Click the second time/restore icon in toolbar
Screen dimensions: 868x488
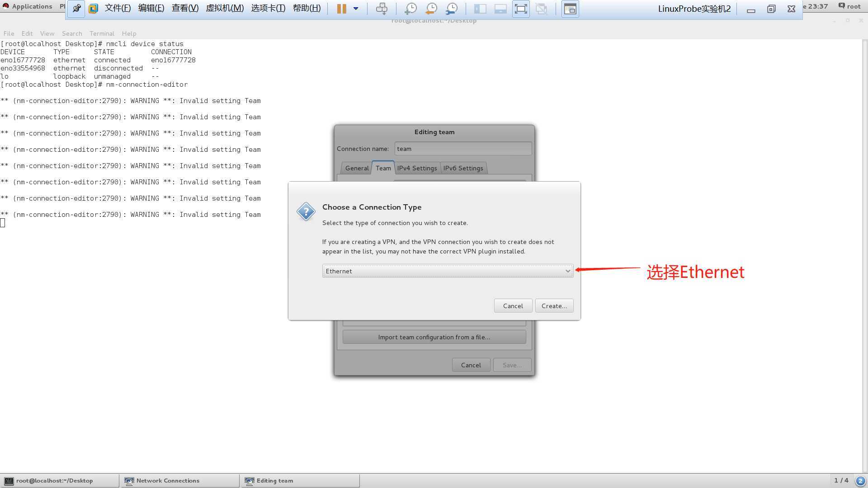coord(432,8)
